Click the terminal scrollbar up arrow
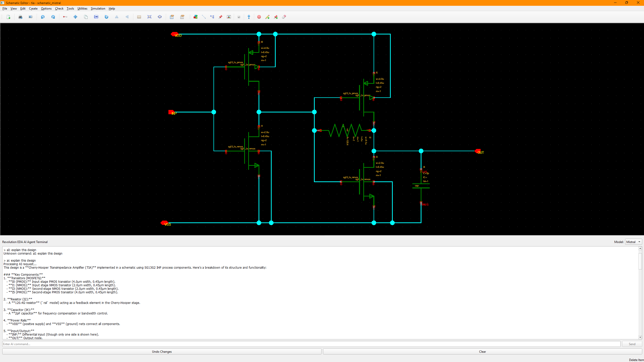The image size is (644, 362). (x=640, y=249)
